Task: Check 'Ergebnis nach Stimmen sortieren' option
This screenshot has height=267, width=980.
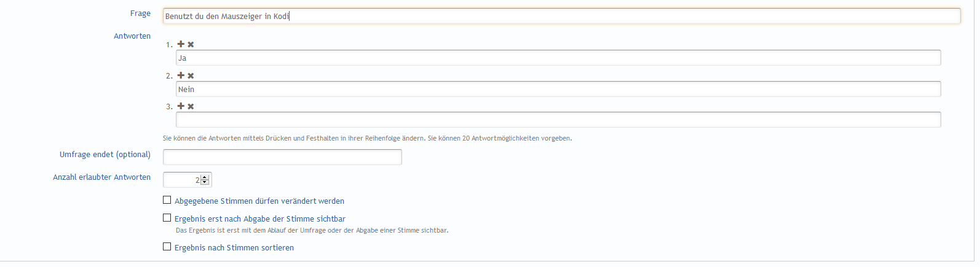Action: [x=167, y=247]
